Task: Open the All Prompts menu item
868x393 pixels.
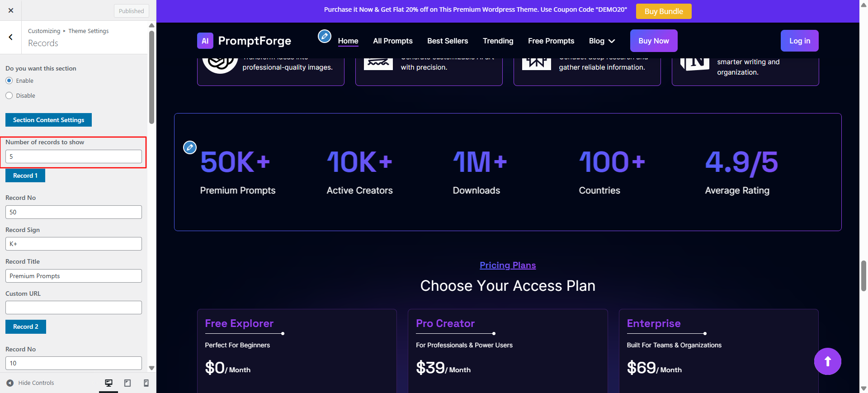Action: [x=393, y=41]
